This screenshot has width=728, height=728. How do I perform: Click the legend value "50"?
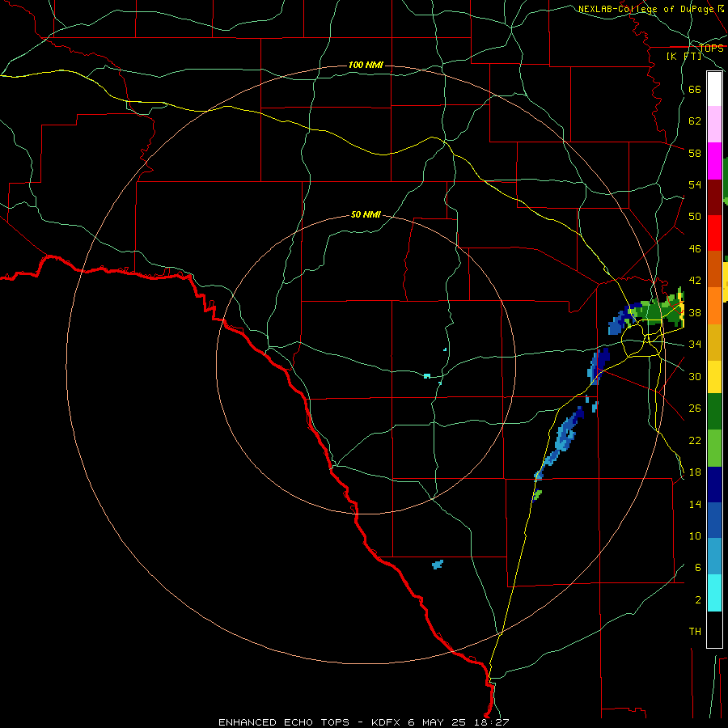click(695, 217)
